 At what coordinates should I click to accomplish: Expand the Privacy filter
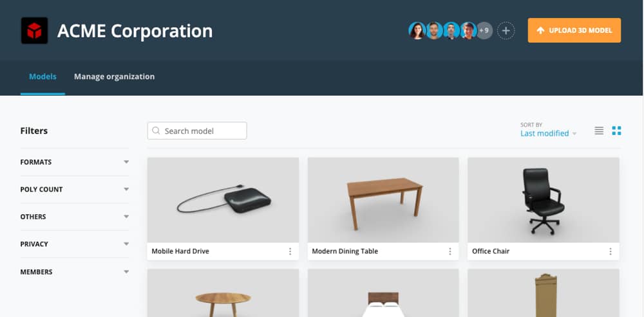click(x=75, y=244)
